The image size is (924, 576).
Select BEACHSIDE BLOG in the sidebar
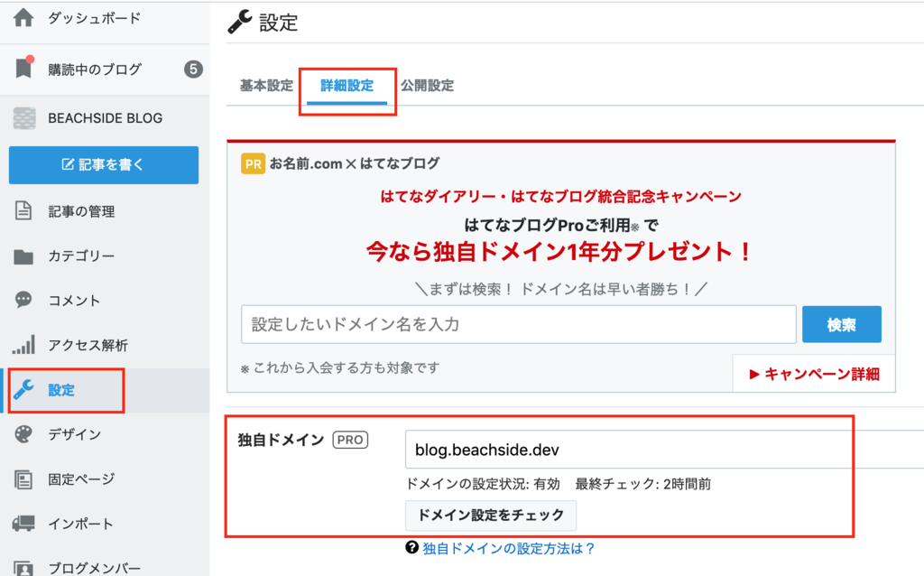105,118
